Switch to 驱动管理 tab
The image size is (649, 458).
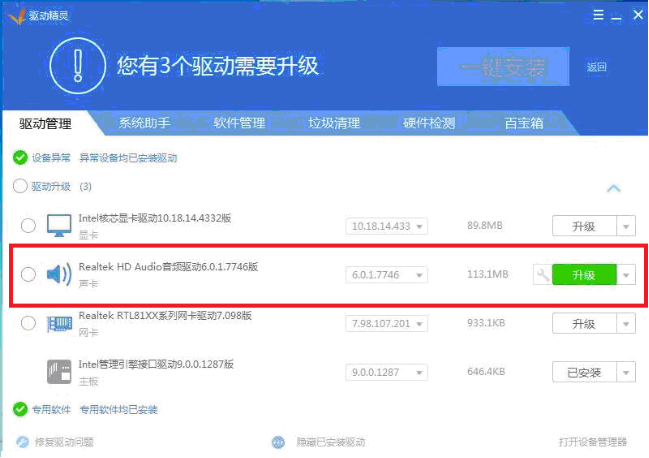tap(46, 123)
